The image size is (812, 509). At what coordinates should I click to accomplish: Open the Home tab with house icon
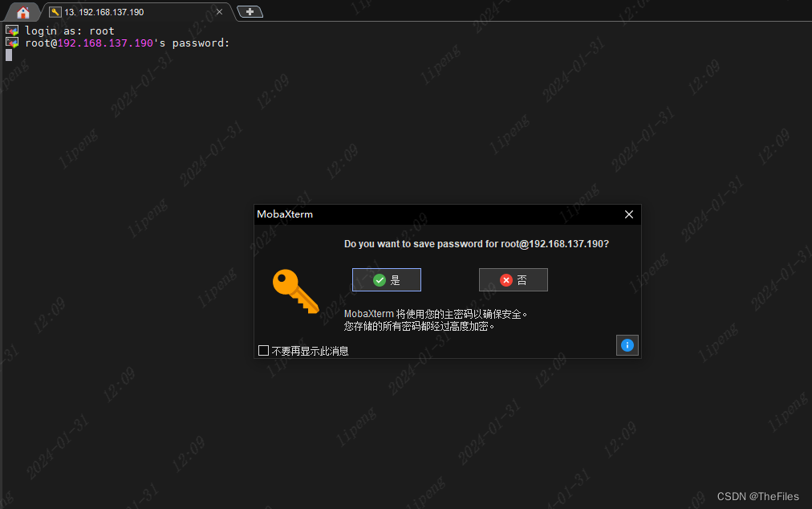pos(22,12)
